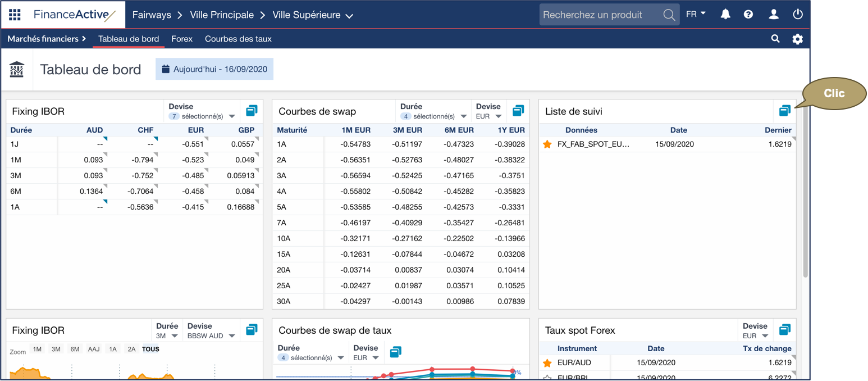The width and height of the screenshot is (868, 381).
Task: Click the copy icon on Fixing IBOR widget
Action: pos(251,111)
